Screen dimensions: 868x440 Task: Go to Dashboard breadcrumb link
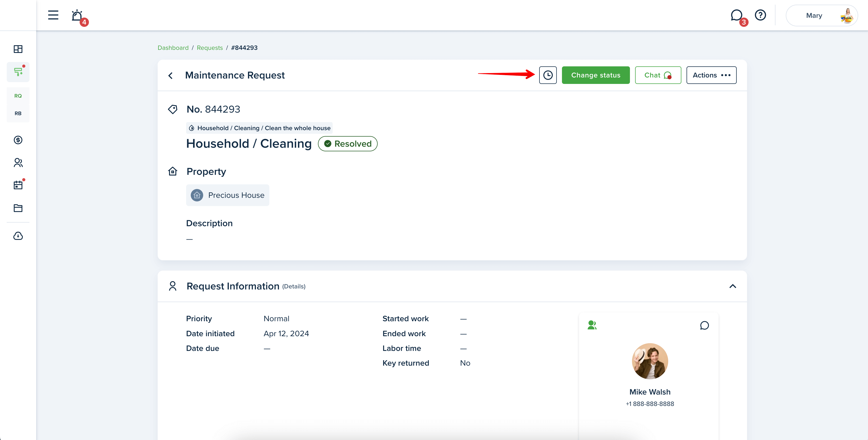tap(173, 48)
